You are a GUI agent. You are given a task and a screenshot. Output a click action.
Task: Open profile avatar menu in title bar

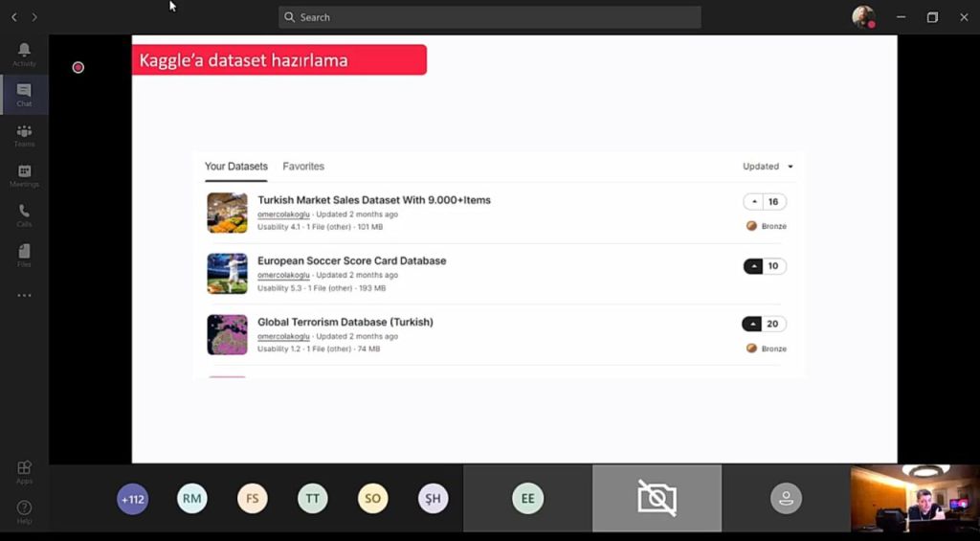tap(863, 17)
